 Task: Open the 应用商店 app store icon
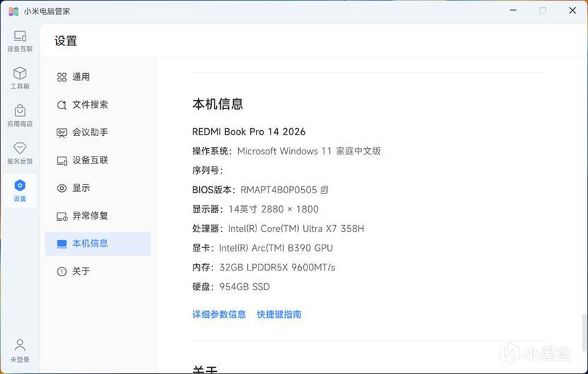pos(20,115)
